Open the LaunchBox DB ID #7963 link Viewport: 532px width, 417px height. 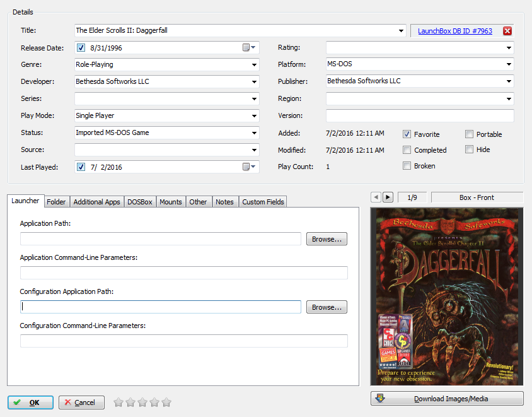tap(455, 31)
